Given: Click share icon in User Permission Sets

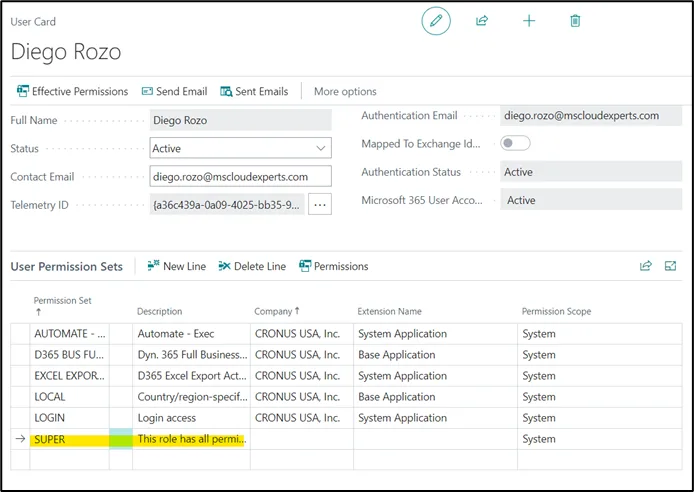Looking at the screenshot, I should tap(646, 266).
